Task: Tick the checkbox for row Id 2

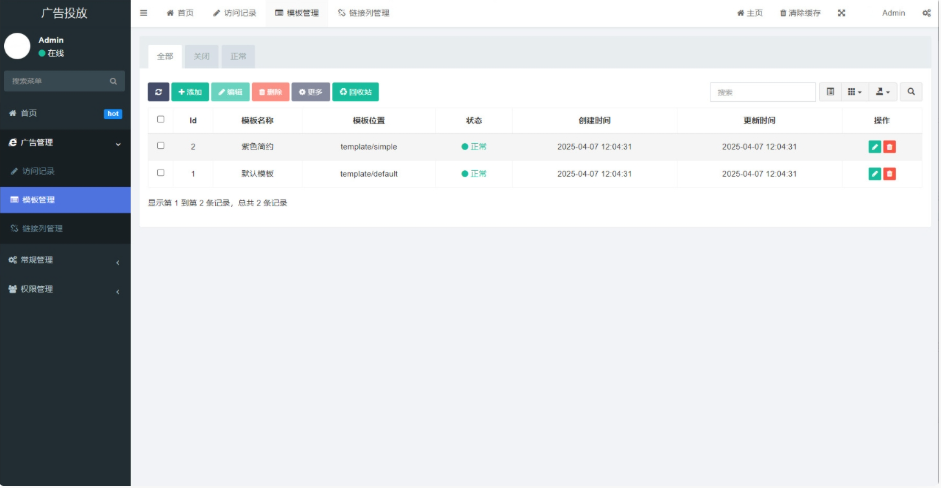Action: tap(161, 146)
